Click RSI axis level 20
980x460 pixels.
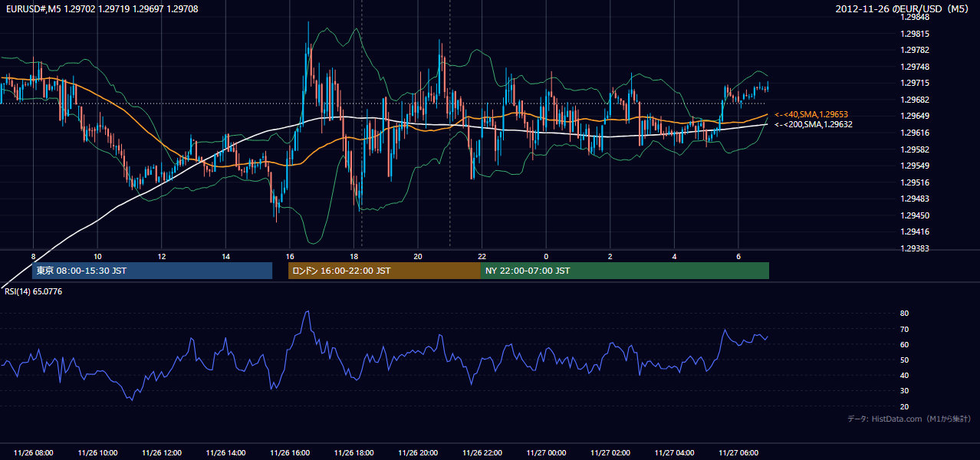tap(904, 406)
